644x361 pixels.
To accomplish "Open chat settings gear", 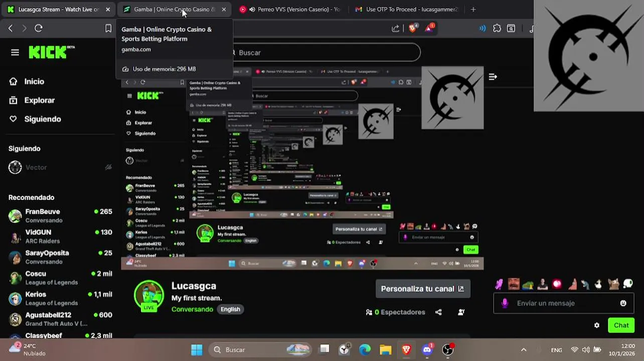I will pos(596,325).
